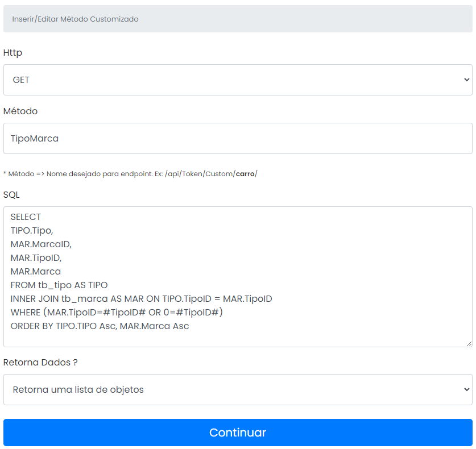Screen dimensions: 476x449
Task: Click the INNER JOIN tb_marca line
Action: pyautogui.click(x=141, y=299)
